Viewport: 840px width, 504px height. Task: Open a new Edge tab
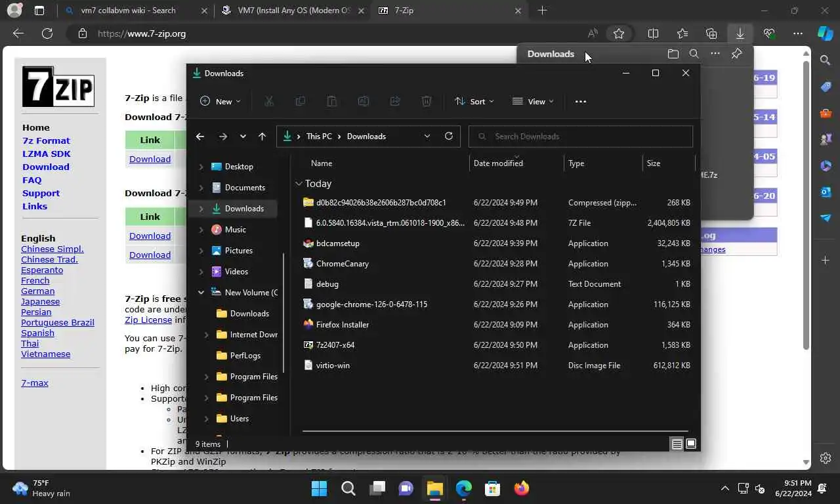542,10
